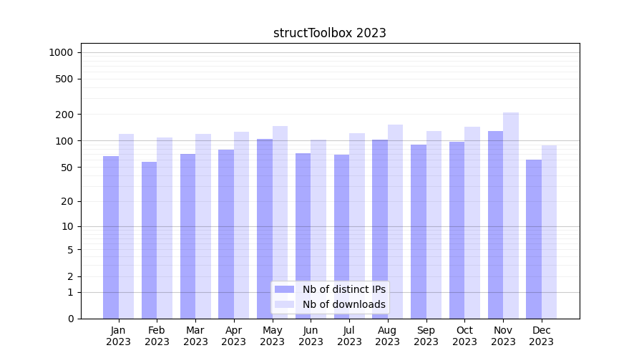Click the December downloads bar
644x358 pixels.
tap(550, 231)
